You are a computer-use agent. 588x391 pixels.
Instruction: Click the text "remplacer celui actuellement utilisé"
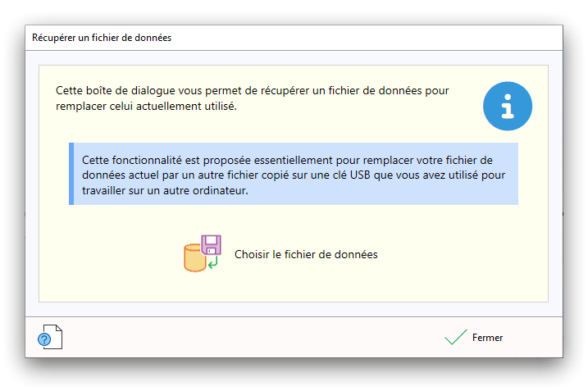[x=146, y=106]
